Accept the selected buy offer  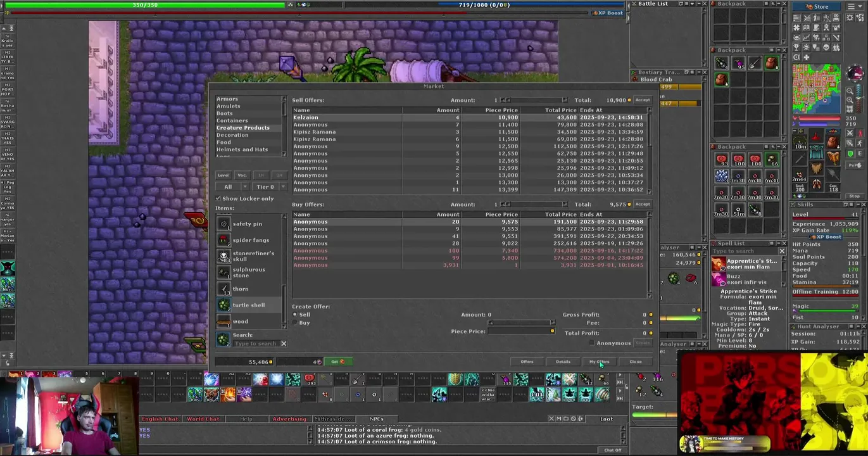[643, 205]
